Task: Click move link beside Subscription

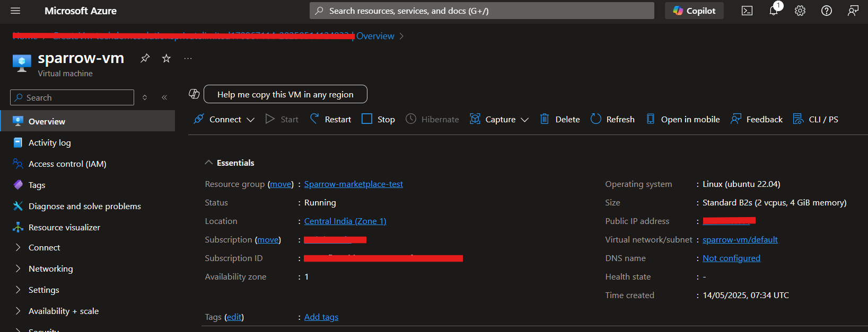Action: pyautogui.click(x=268, y=239)
